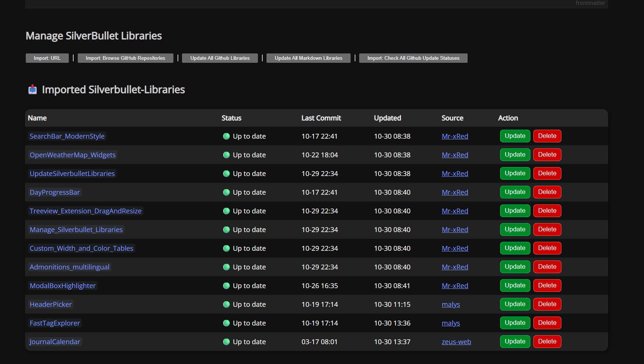Visit malys source link for HeaderPicker
This screenshot has height=364, width=644.
click(x=450, y=305)
